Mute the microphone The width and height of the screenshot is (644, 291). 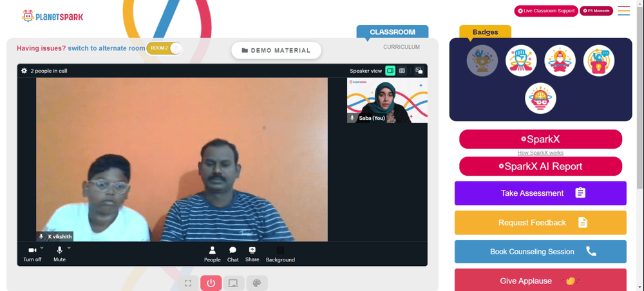pos(59,254)
